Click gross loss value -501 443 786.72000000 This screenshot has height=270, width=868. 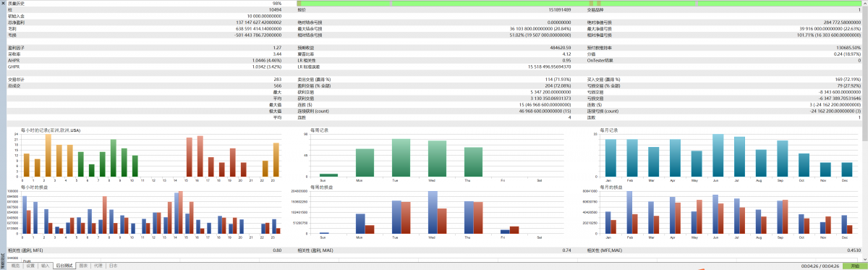(x=258, y=34)
